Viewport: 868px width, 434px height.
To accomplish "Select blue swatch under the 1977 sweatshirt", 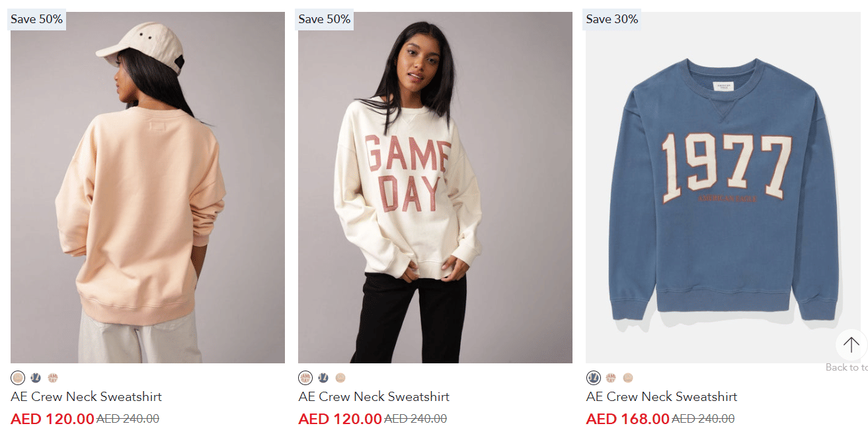I will point(594,378).
